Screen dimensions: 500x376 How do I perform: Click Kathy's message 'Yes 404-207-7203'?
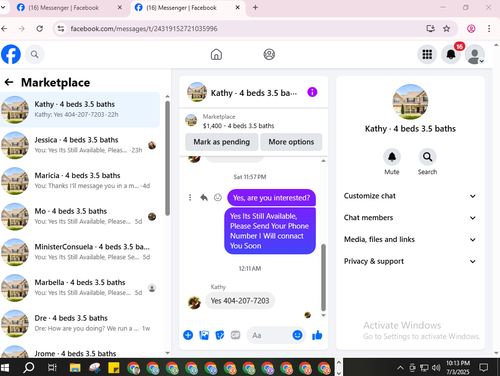pyautogui.click(x=240, y=301)
